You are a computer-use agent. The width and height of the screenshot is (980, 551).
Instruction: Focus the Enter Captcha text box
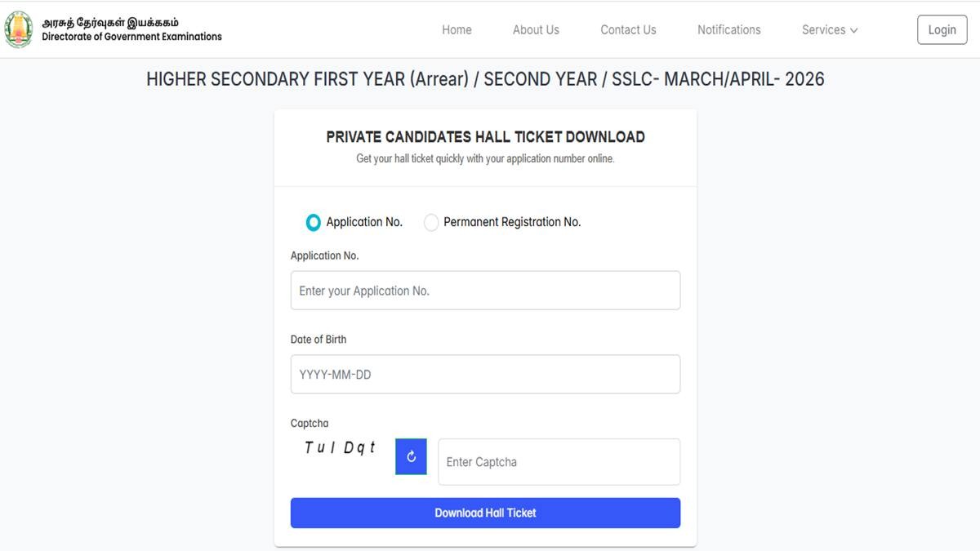559,462
